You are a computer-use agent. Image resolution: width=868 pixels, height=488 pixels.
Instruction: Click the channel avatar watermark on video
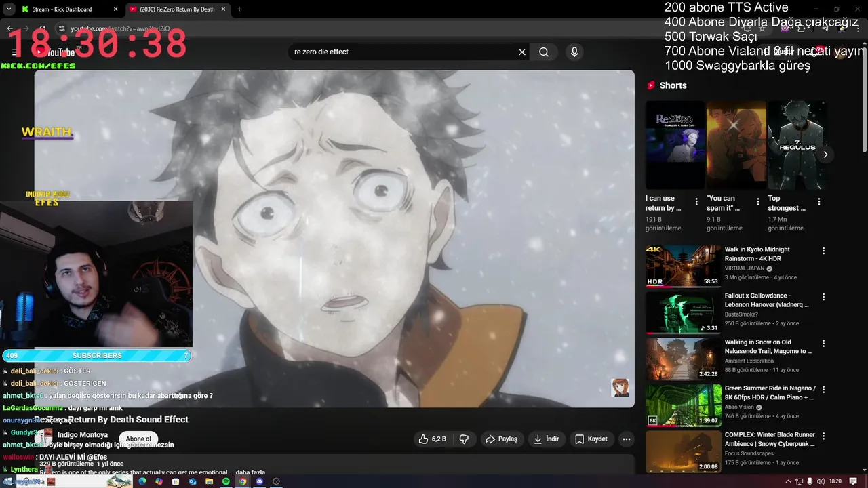620,387
